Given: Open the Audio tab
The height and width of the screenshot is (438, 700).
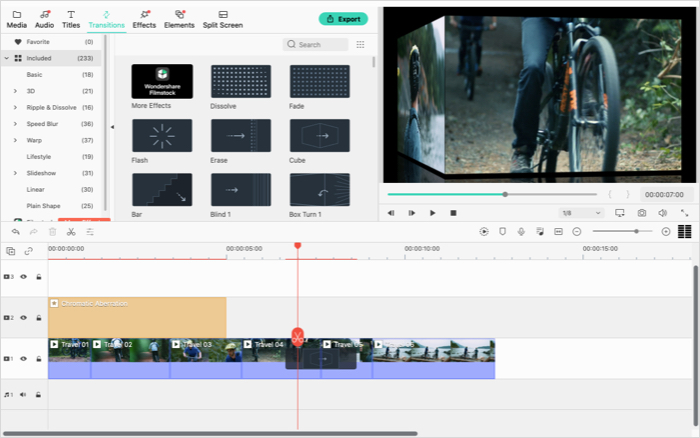Looking at the screenshot, I should (45, 20).
